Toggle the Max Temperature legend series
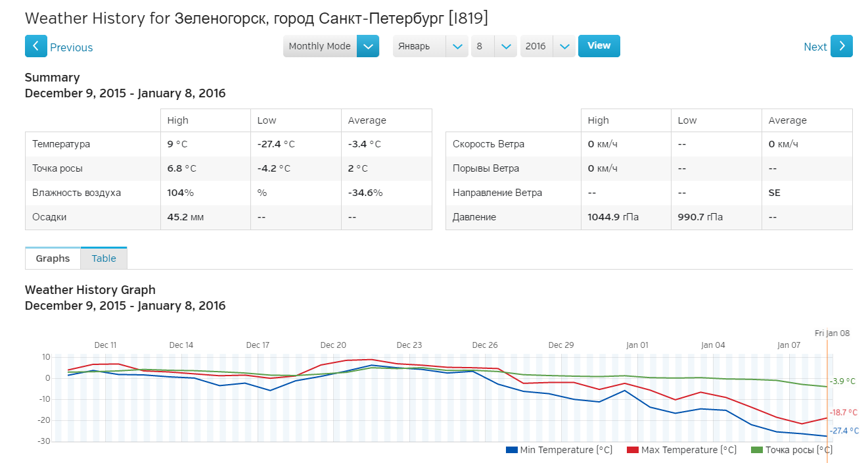The height and width of the screenshot is (463, 868). [687, 450]
